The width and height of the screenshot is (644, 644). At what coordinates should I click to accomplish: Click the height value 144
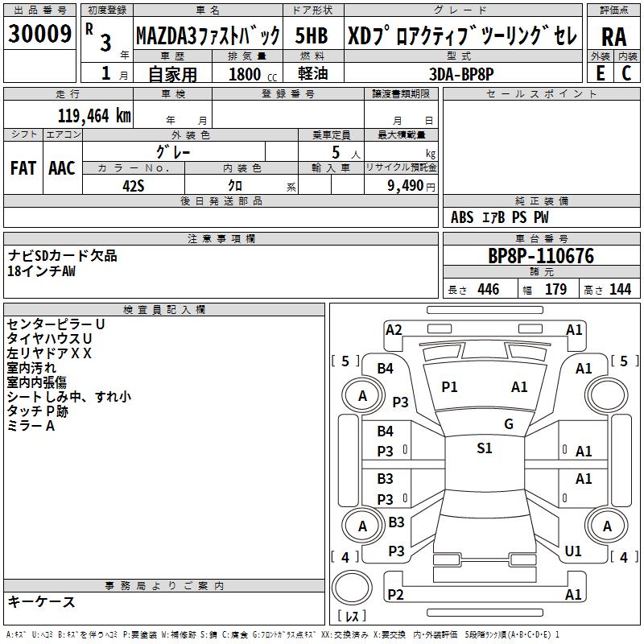click(x=620, y=290)
